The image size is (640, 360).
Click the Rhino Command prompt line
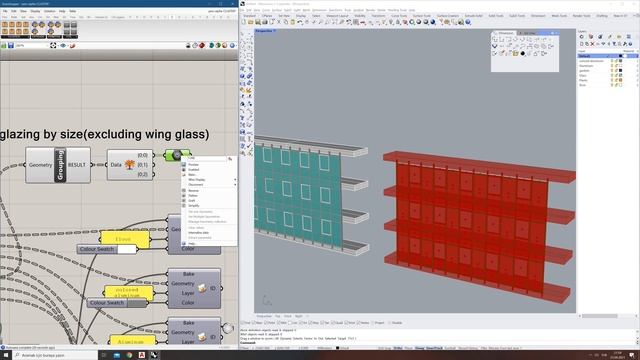438,343
